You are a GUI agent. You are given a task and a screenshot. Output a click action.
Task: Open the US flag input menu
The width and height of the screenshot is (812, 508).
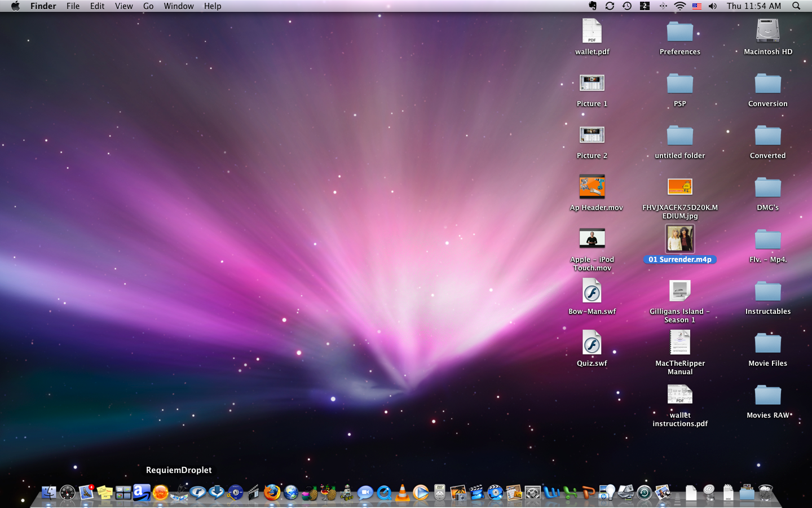click(697, 6)
